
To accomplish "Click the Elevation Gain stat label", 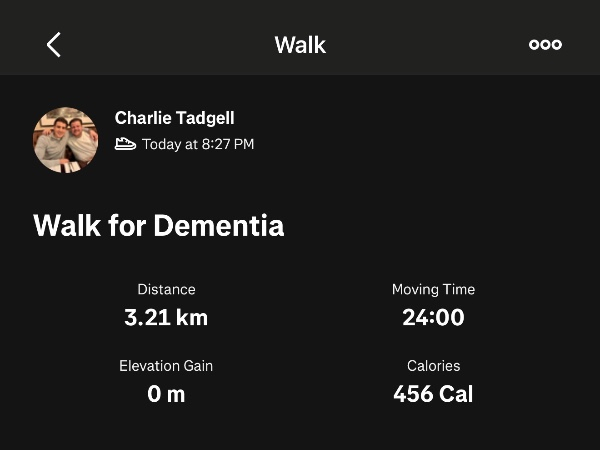I will (166, 366).
